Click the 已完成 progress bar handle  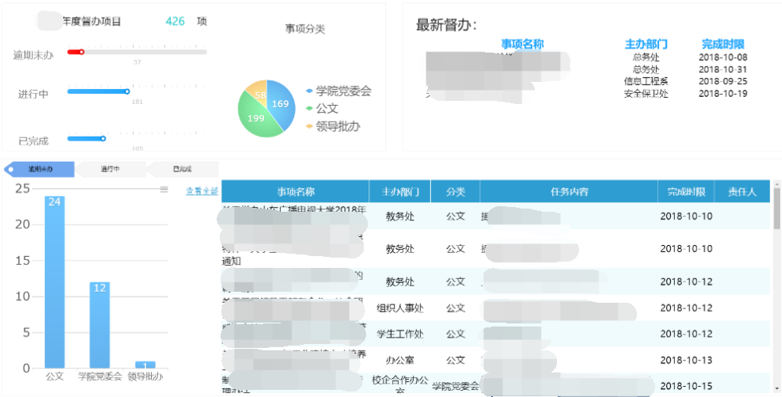pos(103,139)
